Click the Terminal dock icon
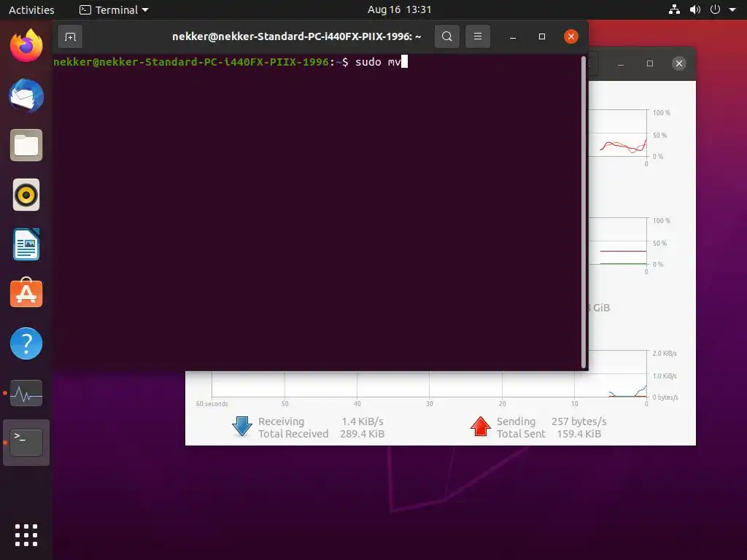Viewport: 747px width, 560px height. click(x=26, y=443)
